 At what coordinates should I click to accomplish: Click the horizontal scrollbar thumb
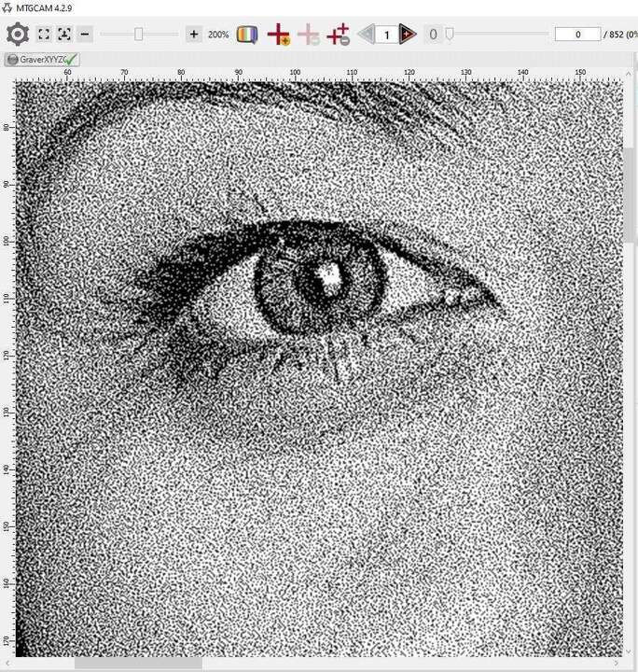tap(138, 663)
